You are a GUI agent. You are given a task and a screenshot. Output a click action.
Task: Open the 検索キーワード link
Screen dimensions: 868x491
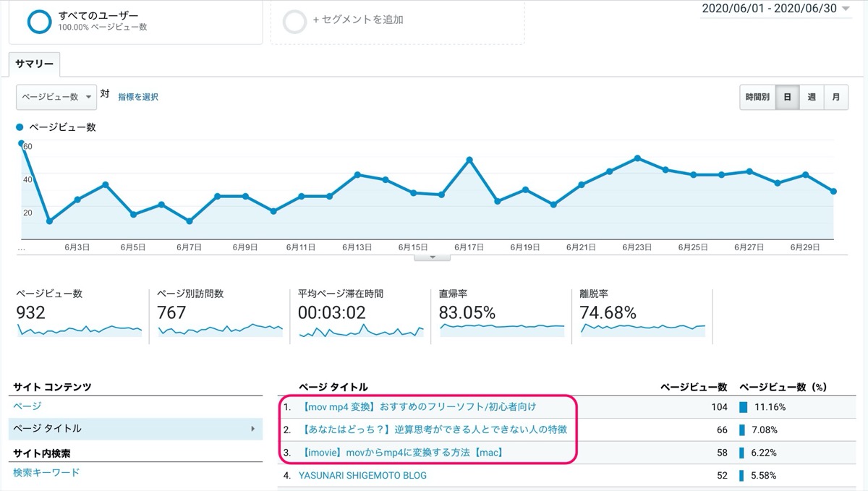coord(46,473)
